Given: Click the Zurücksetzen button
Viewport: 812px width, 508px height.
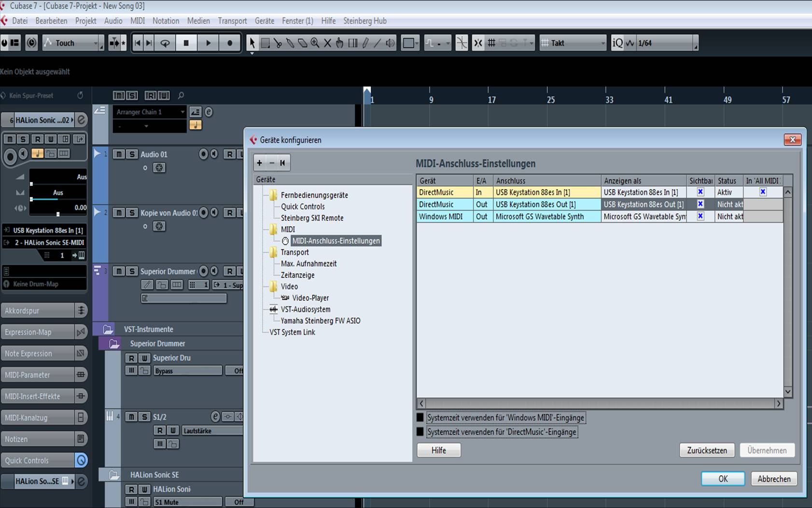Looking at the screenshot, I should coord(707,450).
